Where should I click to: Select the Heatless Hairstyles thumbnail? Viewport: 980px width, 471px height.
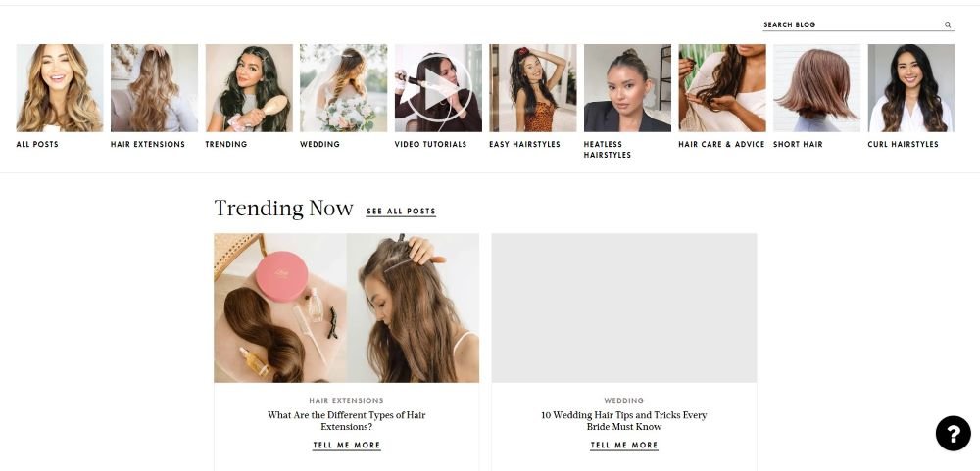[627, 88]
